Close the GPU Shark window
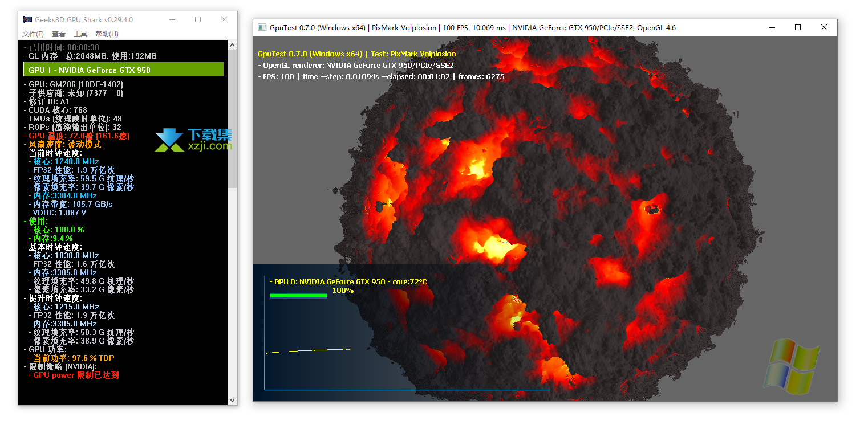Image resolution: width=868 pixels, height=437 pixels. click(224, 19)
